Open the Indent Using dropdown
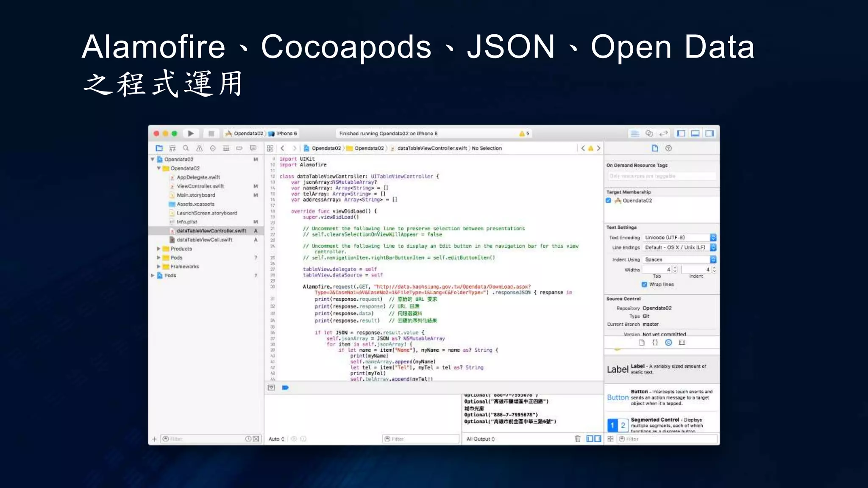The width and height of the screenshot is (868, 488). pyautogui.click(x=679, y=259)
